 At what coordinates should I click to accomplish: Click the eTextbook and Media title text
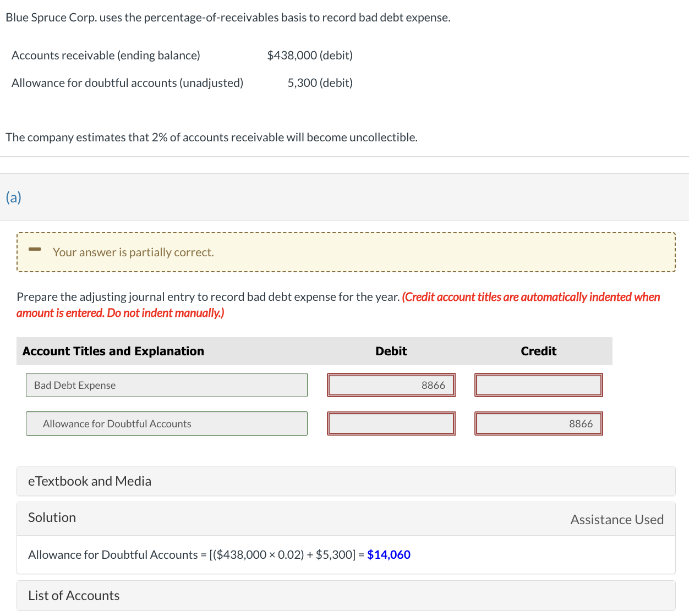(90, 481)
